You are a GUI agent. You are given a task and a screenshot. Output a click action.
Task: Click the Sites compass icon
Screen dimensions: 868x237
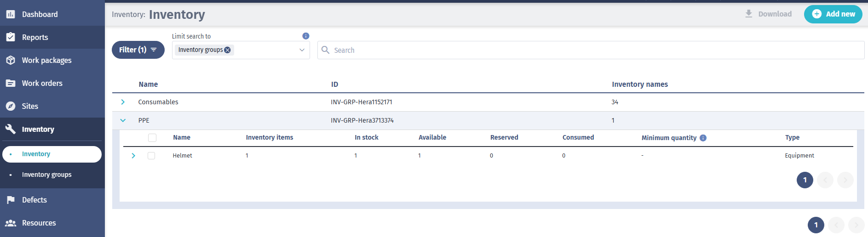11,106
